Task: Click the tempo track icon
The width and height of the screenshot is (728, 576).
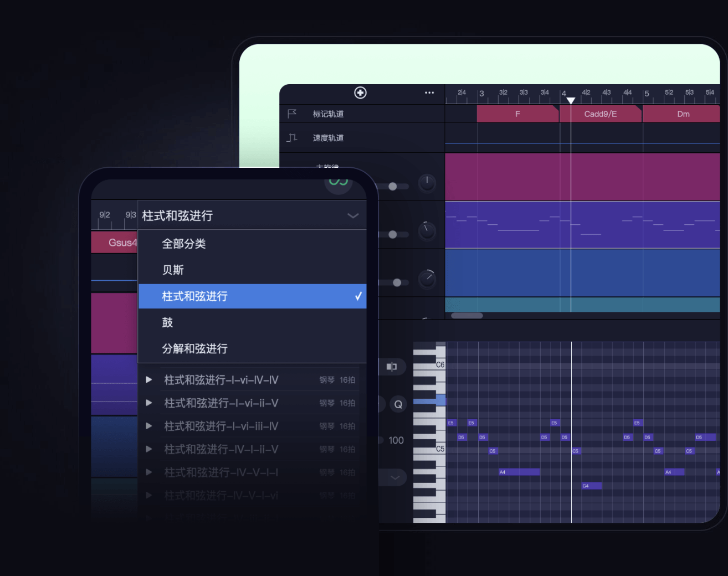Action: point(292,138)
